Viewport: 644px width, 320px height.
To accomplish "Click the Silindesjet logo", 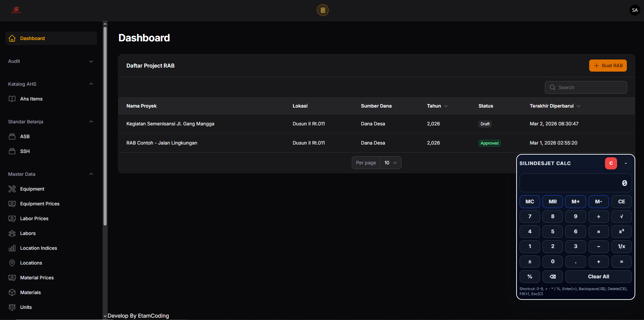I will click(16, 10).
